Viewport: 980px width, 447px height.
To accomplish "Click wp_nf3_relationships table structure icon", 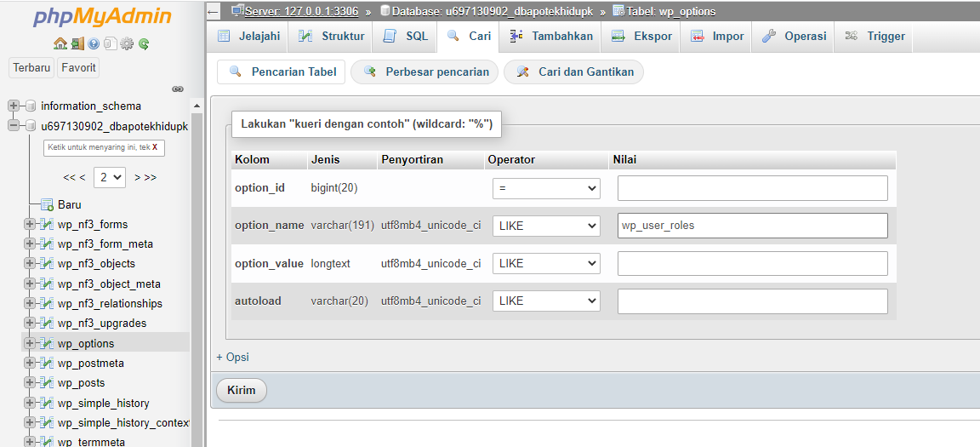I will pos(47,303).
